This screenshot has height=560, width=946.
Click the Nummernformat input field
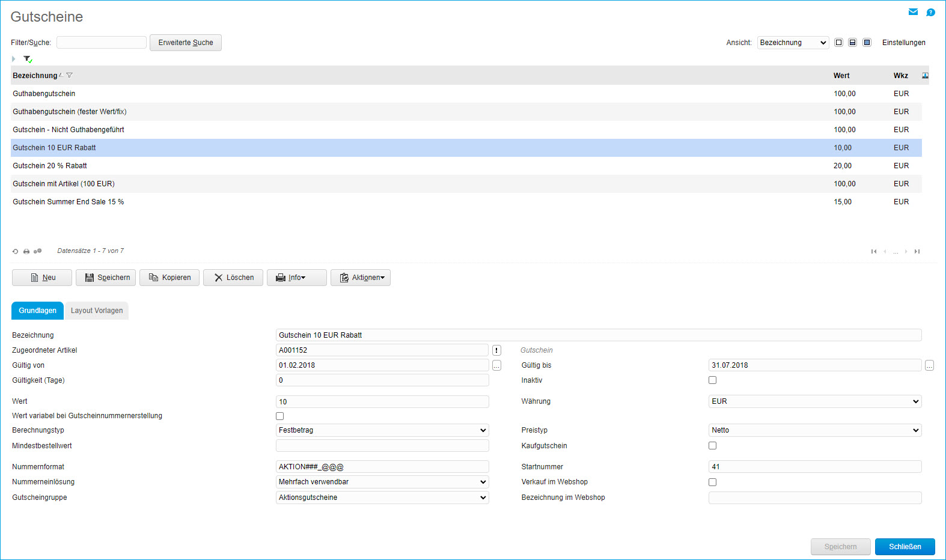(x=382, y=467)
